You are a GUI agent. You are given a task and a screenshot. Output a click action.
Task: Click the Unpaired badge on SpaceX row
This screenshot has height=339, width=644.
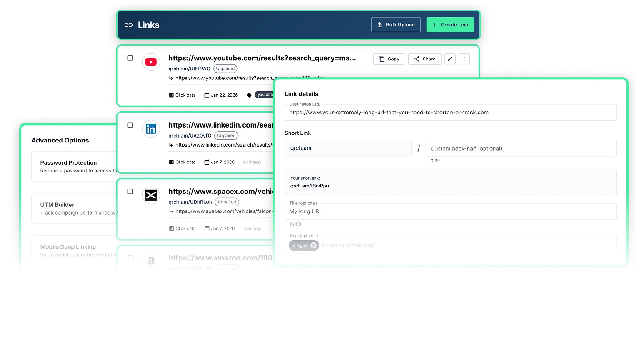point(227,202)
